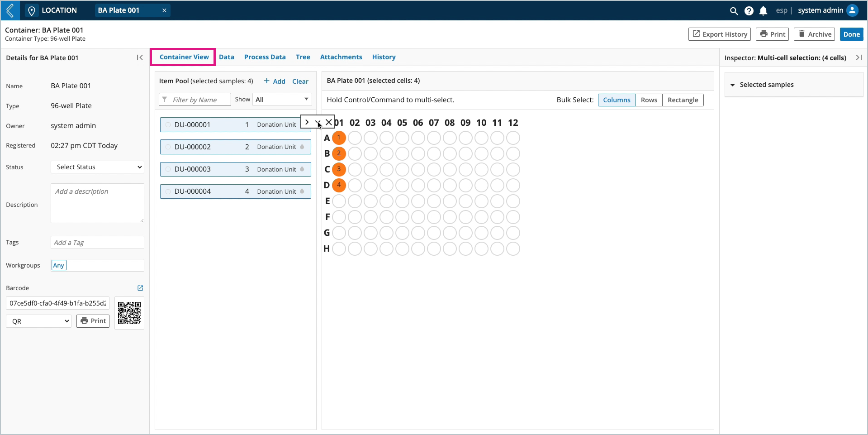Open the help question mark icon
Image resolution: width=868 pixels, height=435 pixels.
tap(749, 11)
